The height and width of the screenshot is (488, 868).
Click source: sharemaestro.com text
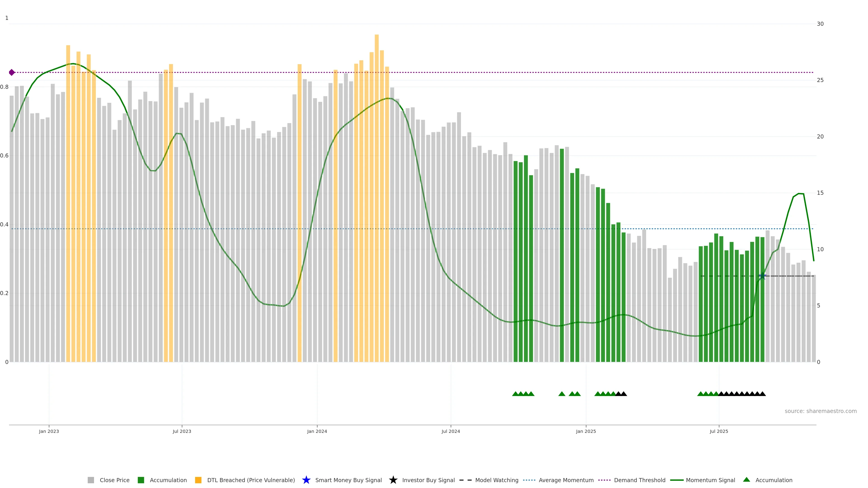click(x=821, y=411)
